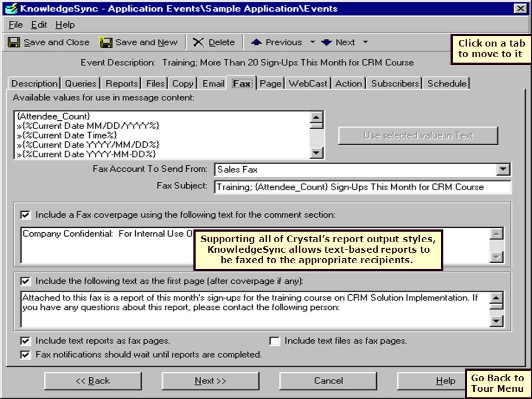
Task: Switch to the Description tab
Action: click(34, 84)
